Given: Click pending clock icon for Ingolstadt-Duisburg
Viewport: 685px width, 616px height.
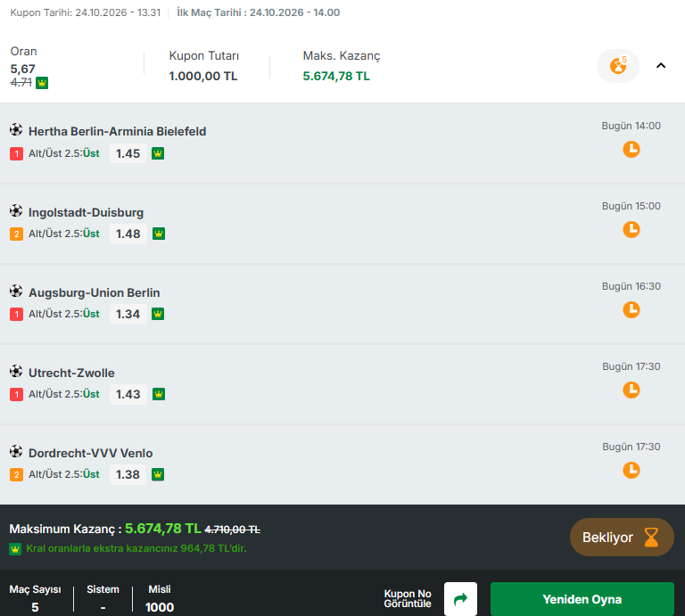Looking at the screenshot, I should [631, 230].
